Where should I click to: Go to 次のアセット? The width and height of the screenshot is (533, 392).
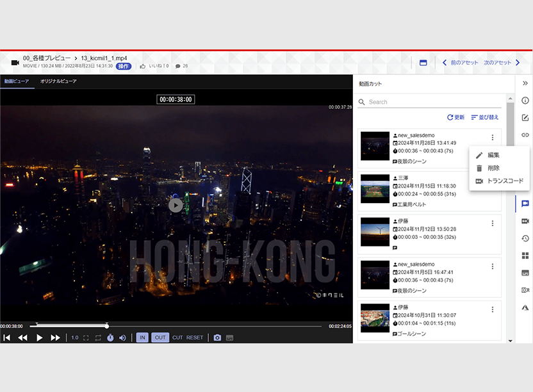(x=502, y=63)
